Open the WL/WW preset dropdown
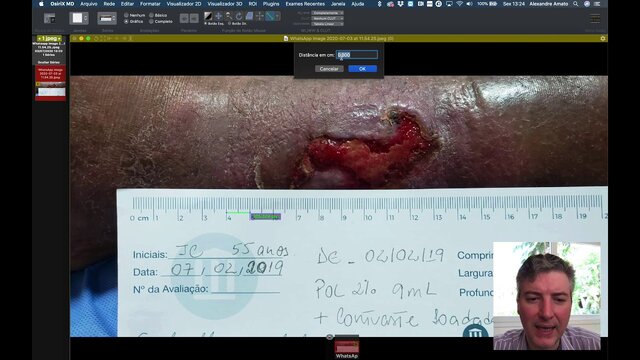This screenshot has width=640, height=360. pos(327,13)
